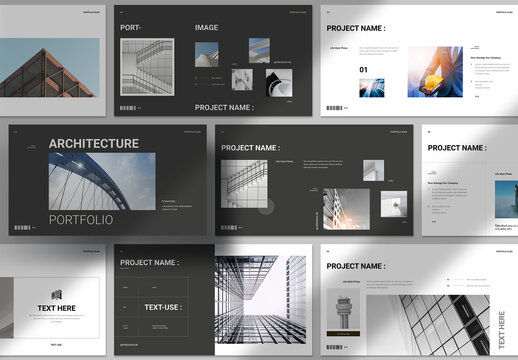Select the ocean photo on the cut-off right slide
518x360 pixels.
[x=506, y=199]
